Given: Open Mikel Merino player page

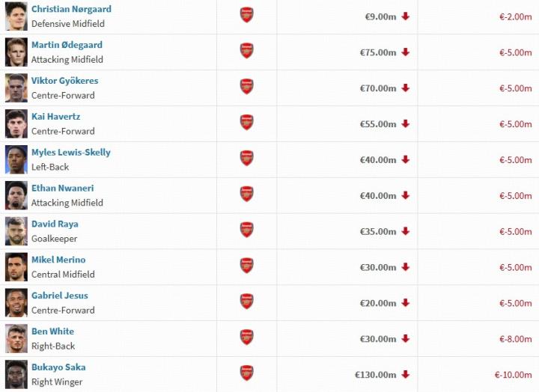Looking at the screenshot, I should point(58,260).
